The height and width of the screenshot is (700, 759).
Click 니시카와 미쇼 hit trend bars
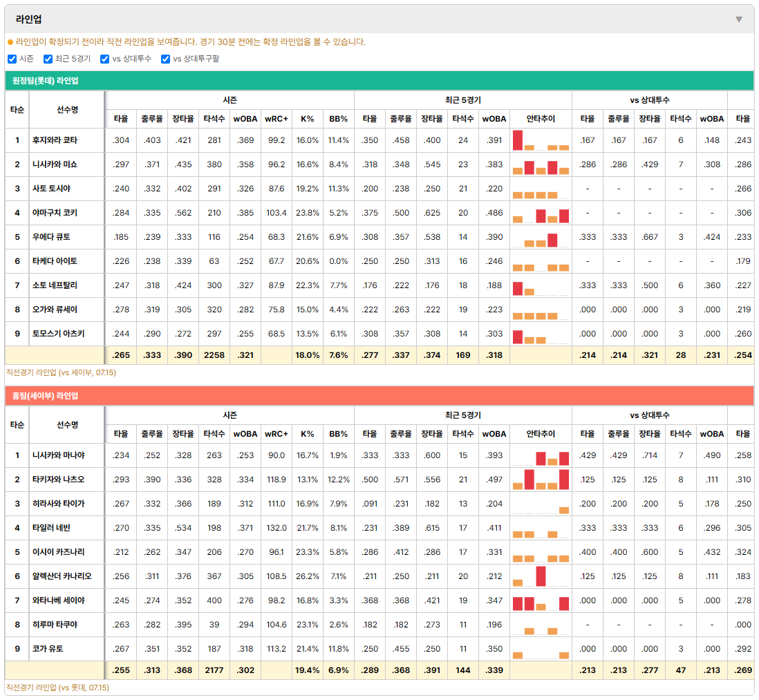541,164
